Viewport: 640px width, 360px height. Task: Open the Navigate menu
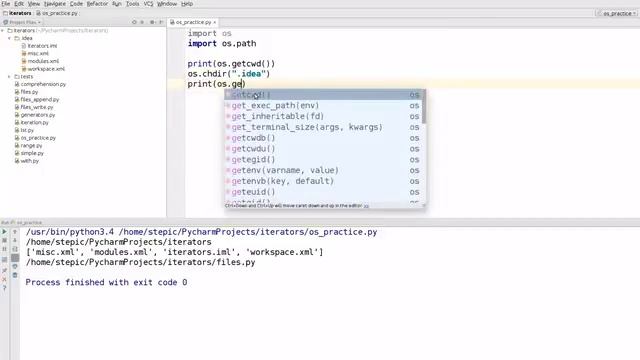[55, 4]
